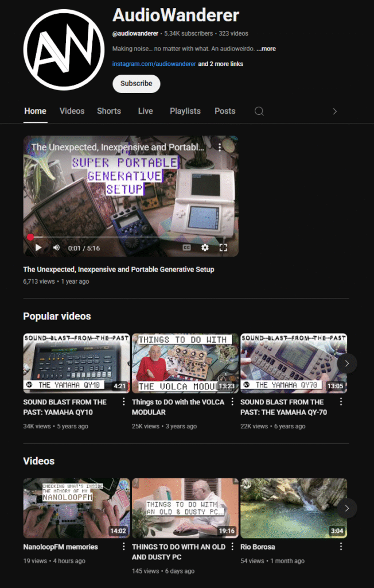
Task: Open the Playlists tab
Action: [185, 111]
